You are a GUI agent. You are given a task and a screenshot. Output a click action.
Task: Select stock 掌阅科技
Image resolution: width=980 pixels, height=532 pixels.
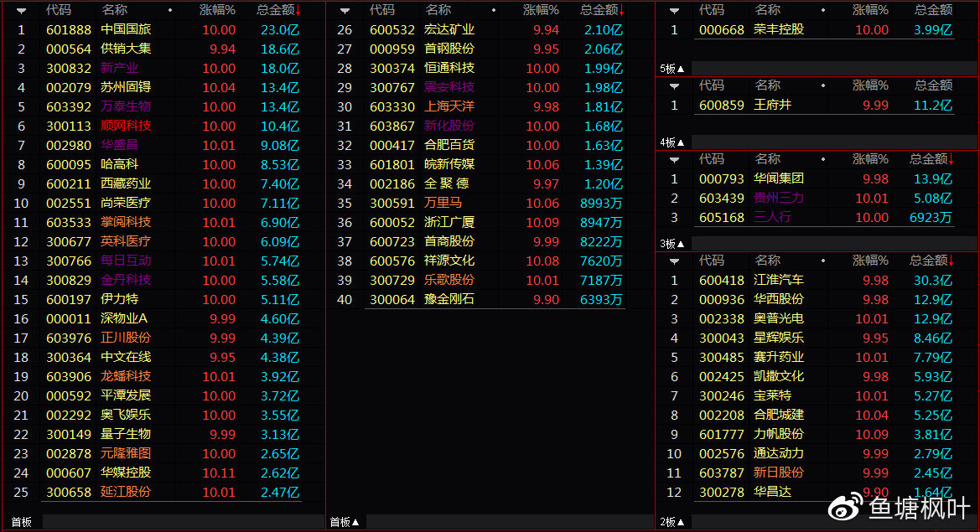click(x=127, y=222)
